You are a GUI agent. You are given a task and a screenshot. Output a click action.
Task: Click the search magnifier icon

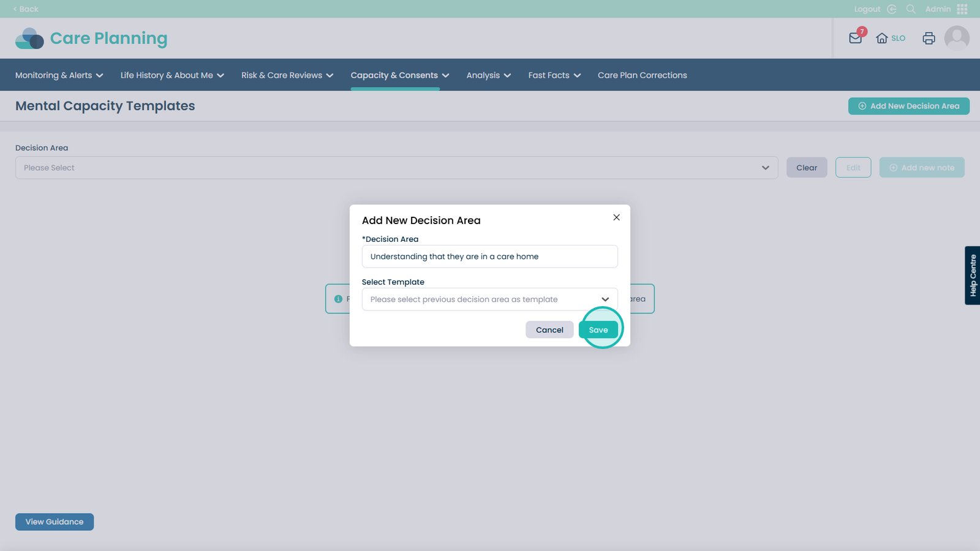coord(911,9)
